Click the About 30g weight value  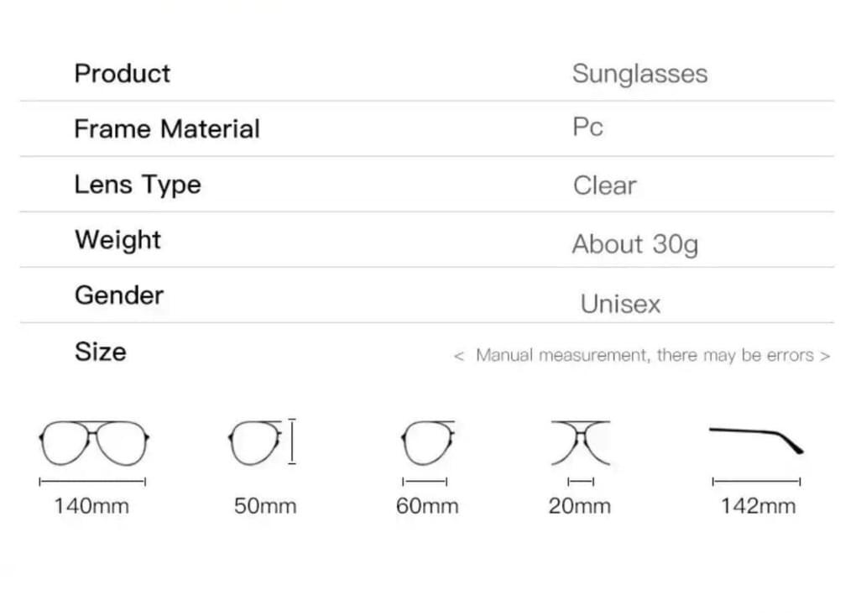click(x=634, y=244)
